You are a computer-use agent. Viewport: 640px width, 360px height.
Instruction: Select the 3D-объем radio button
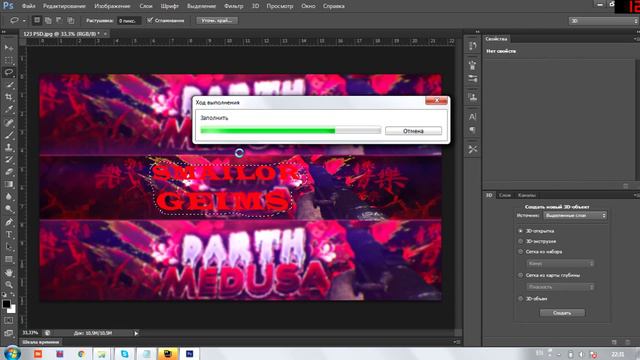[520, 299]
